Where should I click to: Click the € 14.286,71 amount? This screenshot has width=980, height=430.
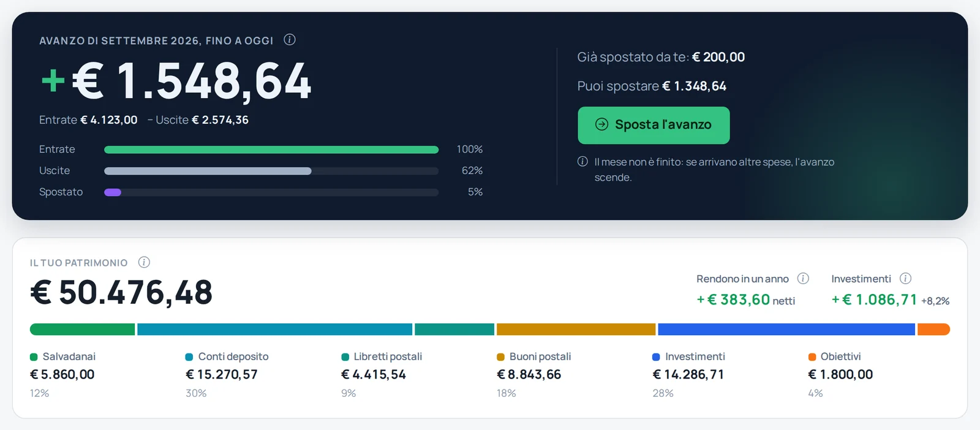pyautogui.click(x=688, y=374)
